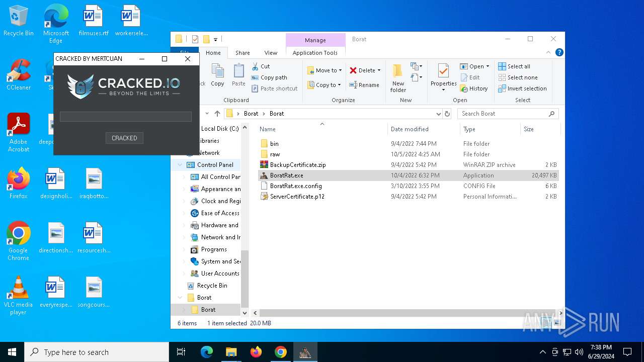Open Delete dropdown arrow
Image resolution: width=644 pixels, height=362 pixels.
pyautogui.click(x=379, y=70)
